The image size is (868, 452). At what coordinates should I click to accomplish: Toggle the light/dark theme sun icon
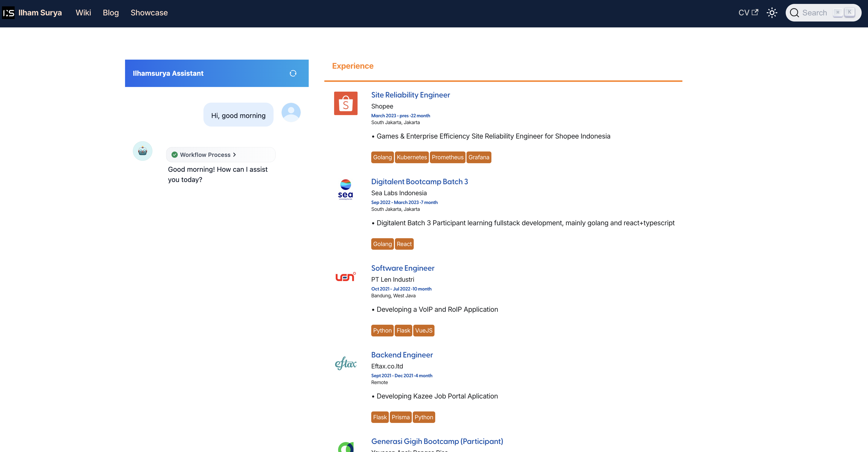[x=772, y=13]
